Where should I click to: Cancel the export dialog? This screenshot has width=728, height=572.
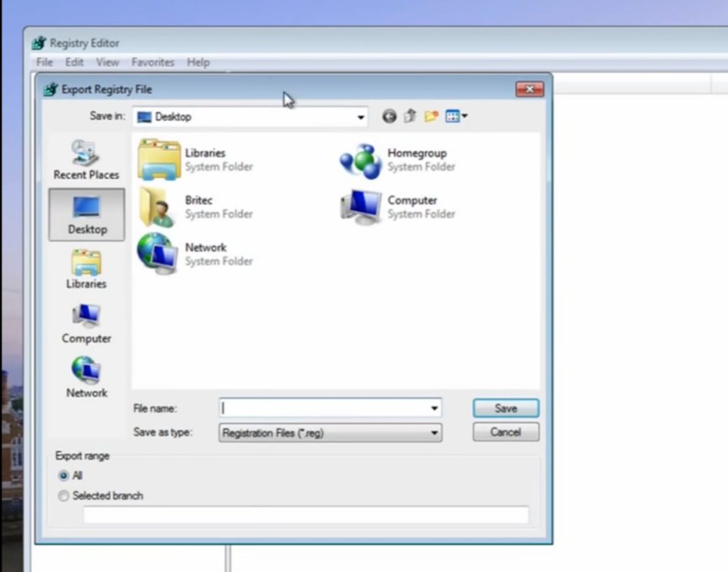click(x=505, y=432)
